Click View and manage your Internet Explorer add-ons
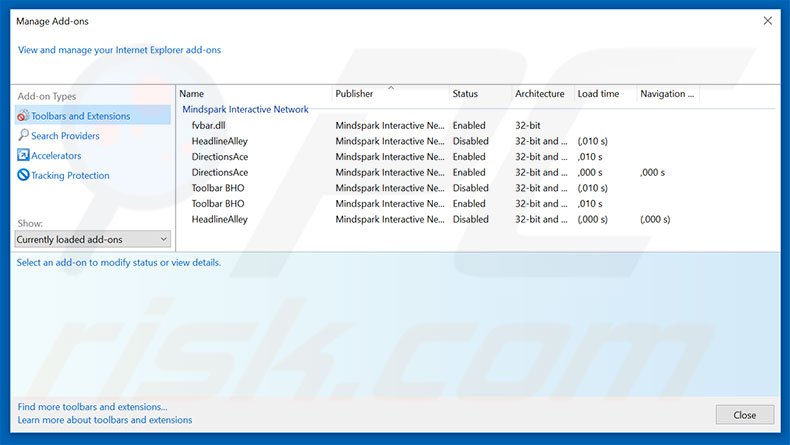Viewport: 790px width, 445px height. [x=119, y=50]
